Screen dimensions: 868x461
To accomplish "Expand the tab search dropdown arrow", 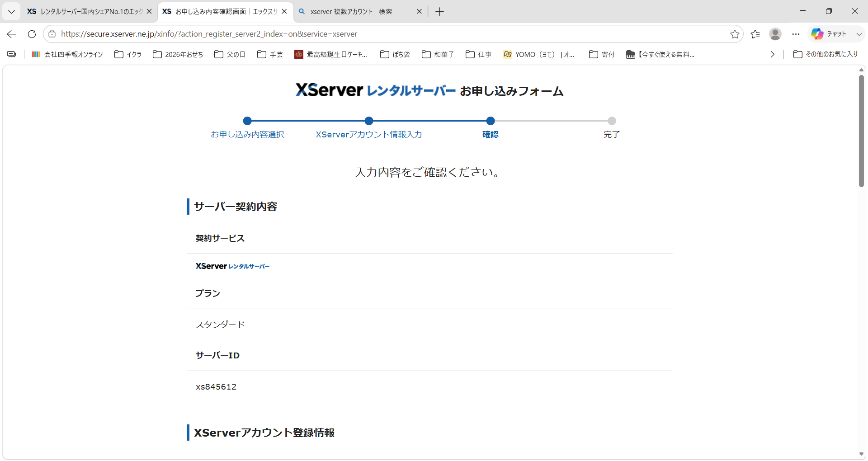I will click(x=12, y=12).
